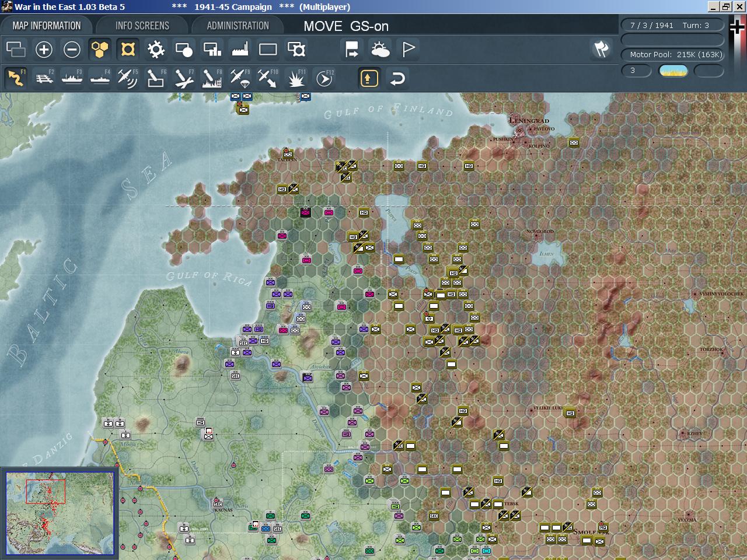Toggle the factory locations display

tap(240, 50)
